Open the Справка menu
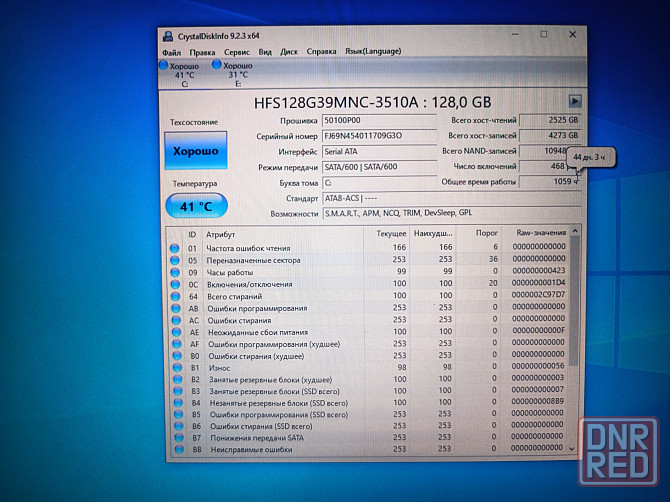 click(x=321, y=52)
